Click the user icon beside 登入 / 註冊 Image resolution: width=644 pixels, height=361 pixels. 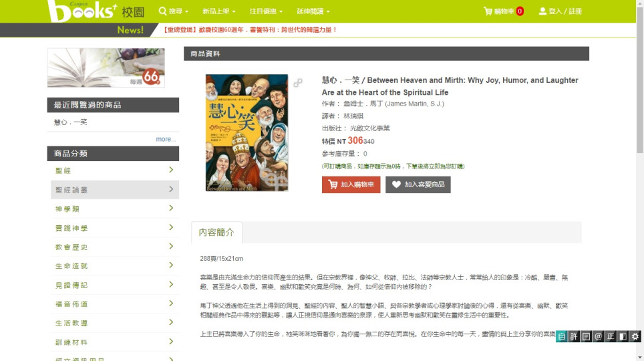(542, 11)
